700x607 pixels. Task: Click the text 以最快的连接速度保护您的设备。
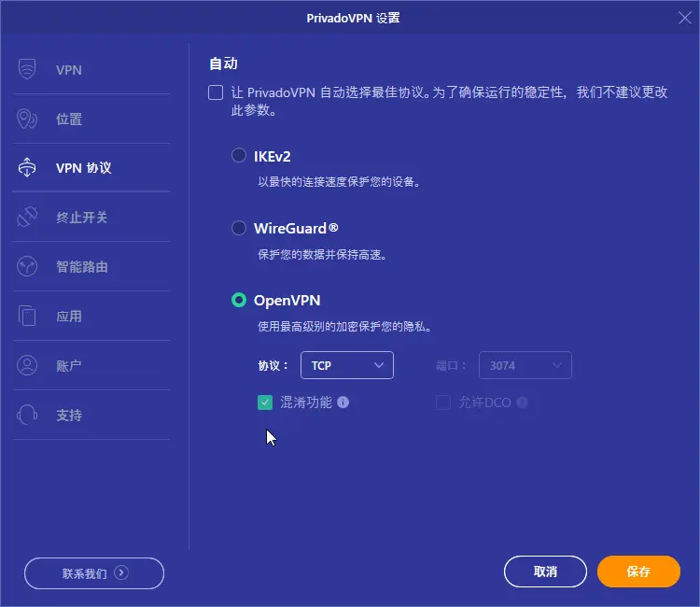coord(340,182)
